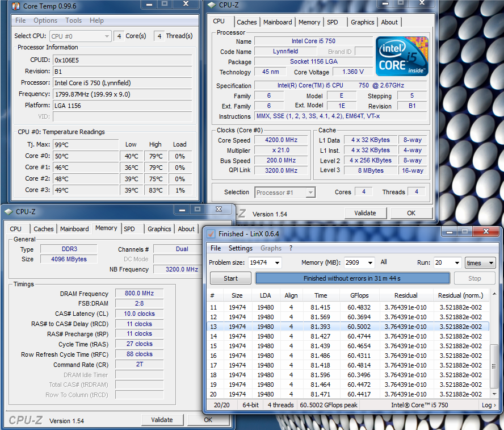Switch to Mainboard tab in the CPU-Z Memory window
504x430 pixels.
(74, 229)
